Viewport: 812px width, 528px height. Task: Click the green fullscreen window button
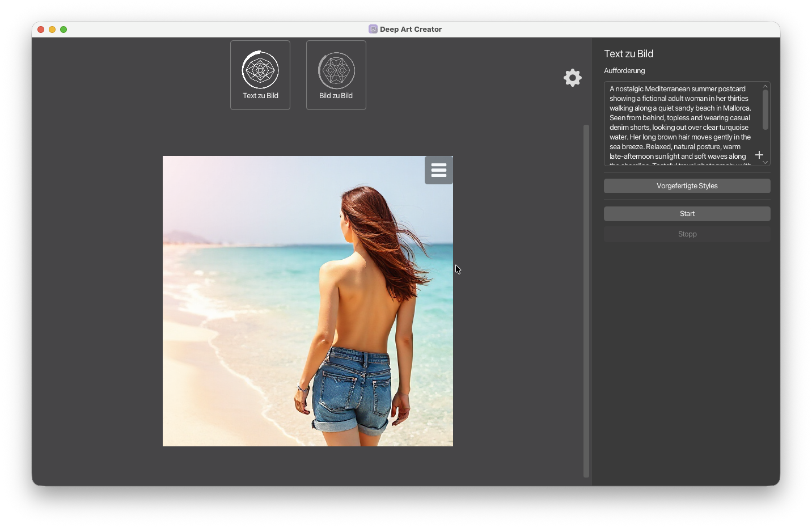click(x=64, y=29)
